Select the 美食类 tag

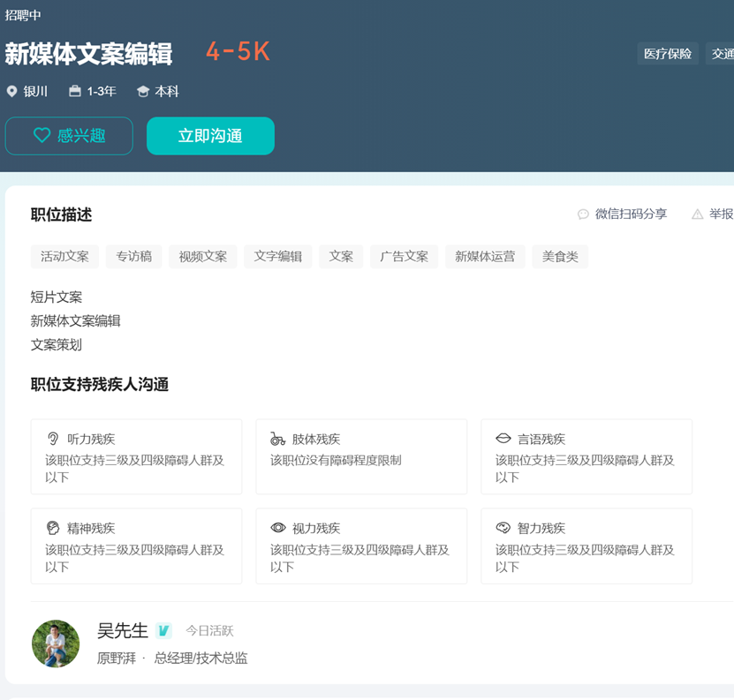tap(560, 257)
